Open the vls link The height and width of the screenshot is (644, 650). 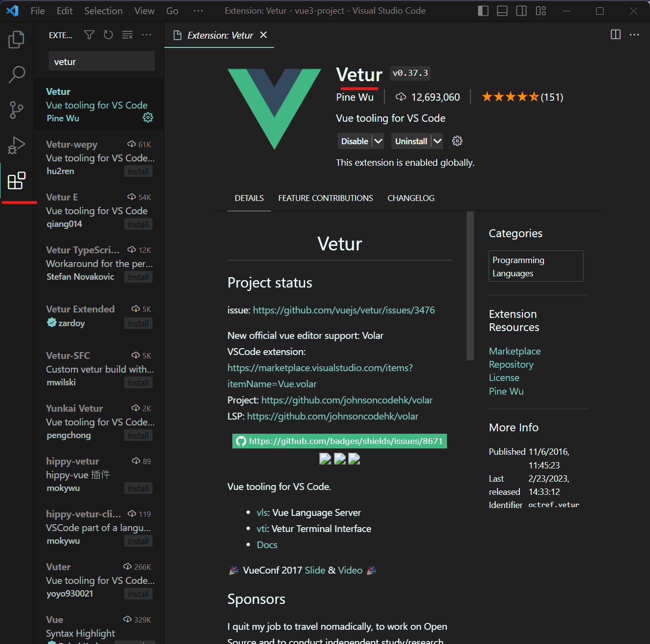pos(262,512)
